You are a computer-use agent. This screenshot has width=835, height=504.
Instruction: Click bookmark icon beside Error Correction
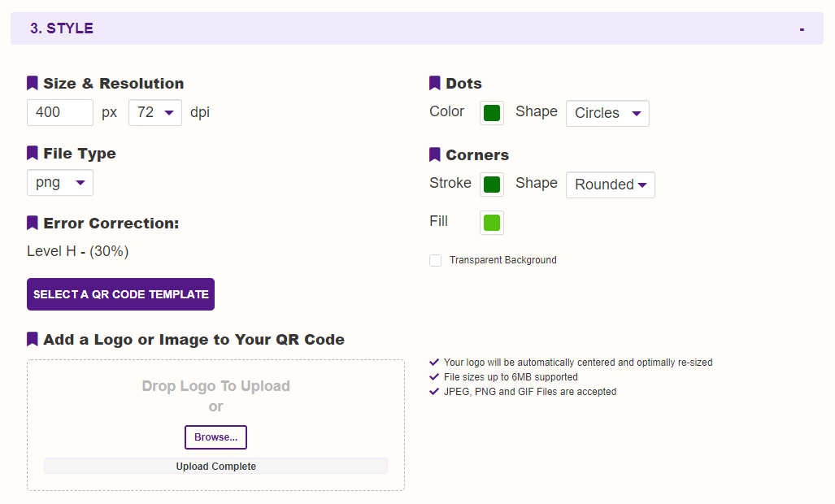coord(33,223)
